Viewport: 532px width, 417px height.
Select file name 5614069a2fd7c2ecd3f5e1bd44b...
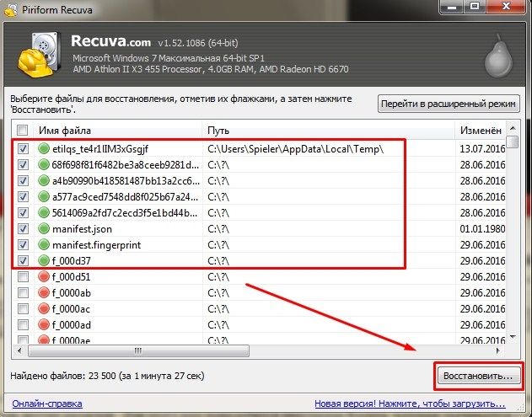coord(125,213)
